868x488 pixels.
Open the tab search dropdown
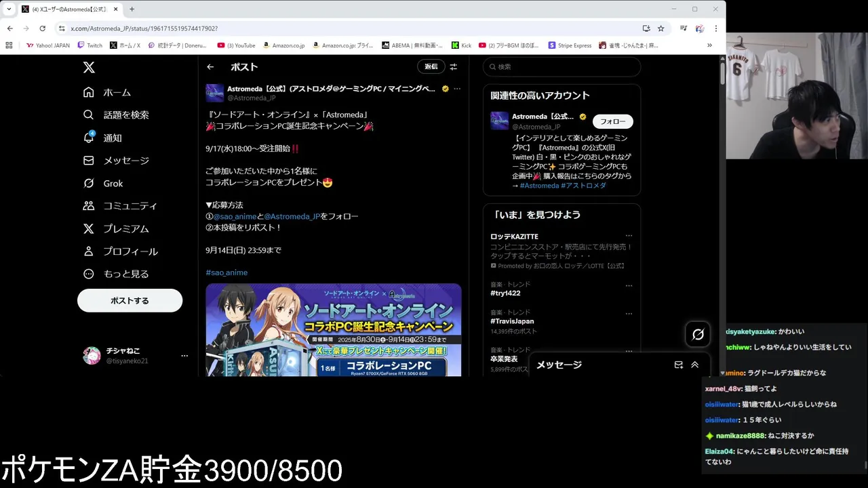coord(9,9)
